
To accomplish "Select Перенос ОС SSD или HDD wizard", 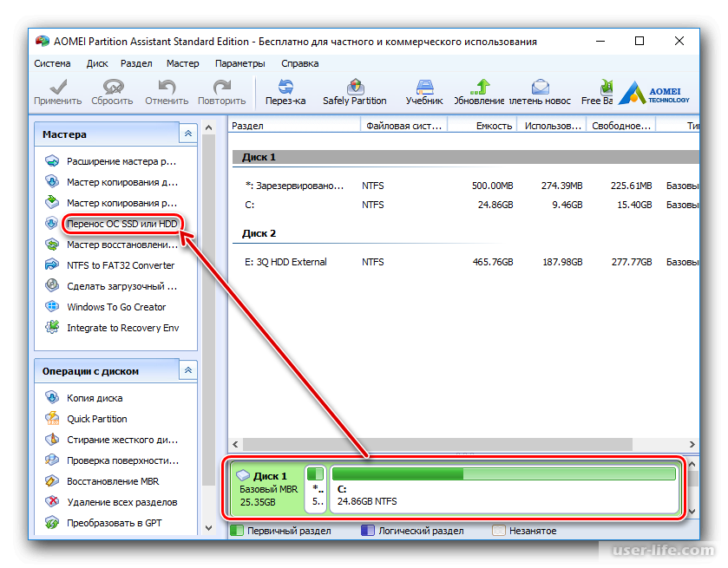I will pos(121,224).
